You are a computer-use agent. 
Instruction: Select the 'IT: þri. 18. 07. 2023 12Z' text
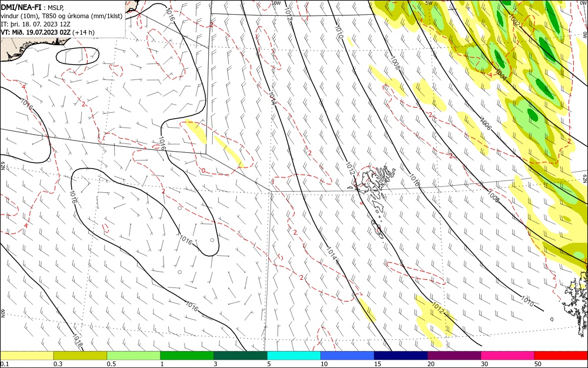tap(36, 24)
